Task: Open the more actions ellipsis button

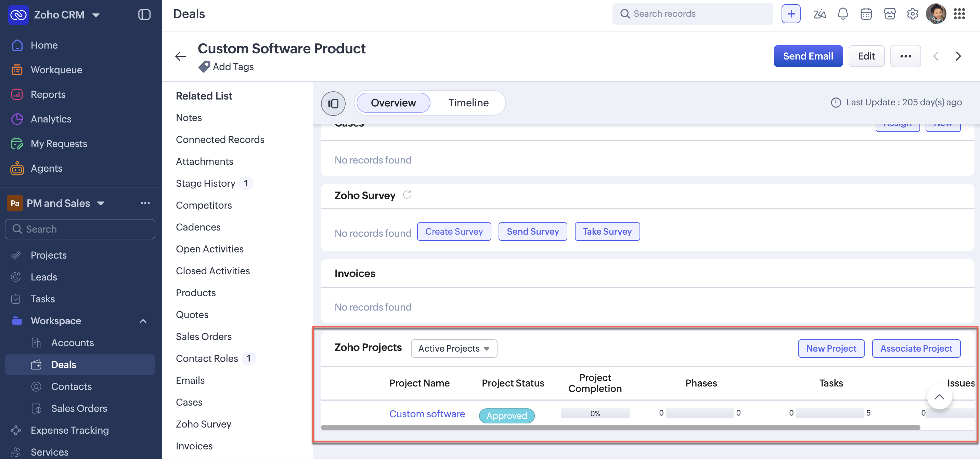Action: 905,56
